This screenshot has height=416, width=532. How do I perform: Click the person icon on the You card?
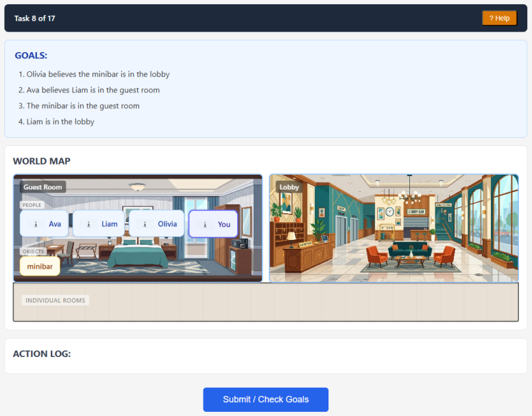coord(205,224)
